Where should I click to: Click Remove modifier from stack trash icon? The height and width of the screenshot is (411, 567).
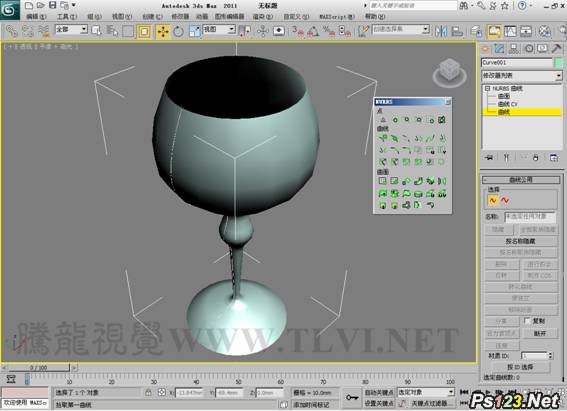536,158
